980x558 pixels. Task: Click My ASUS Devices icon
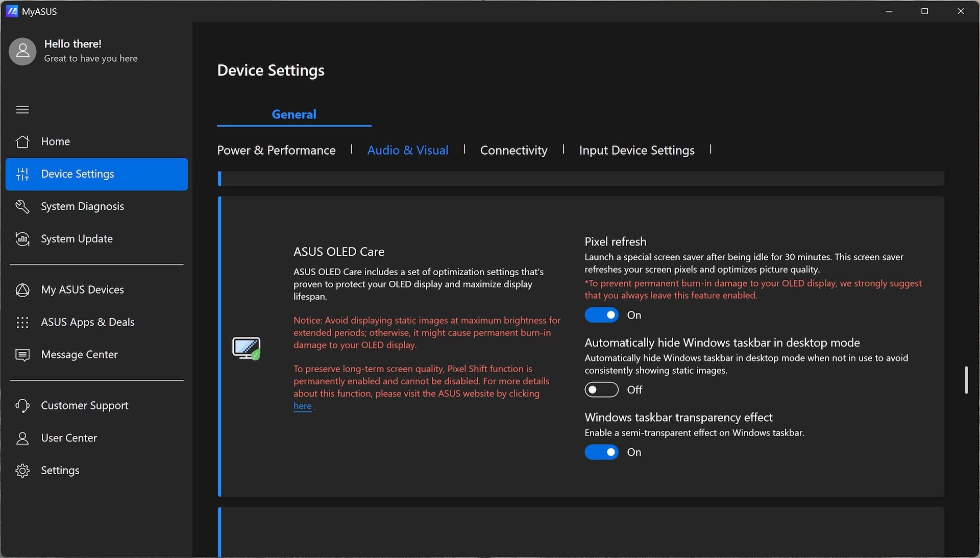click(22, 289)
